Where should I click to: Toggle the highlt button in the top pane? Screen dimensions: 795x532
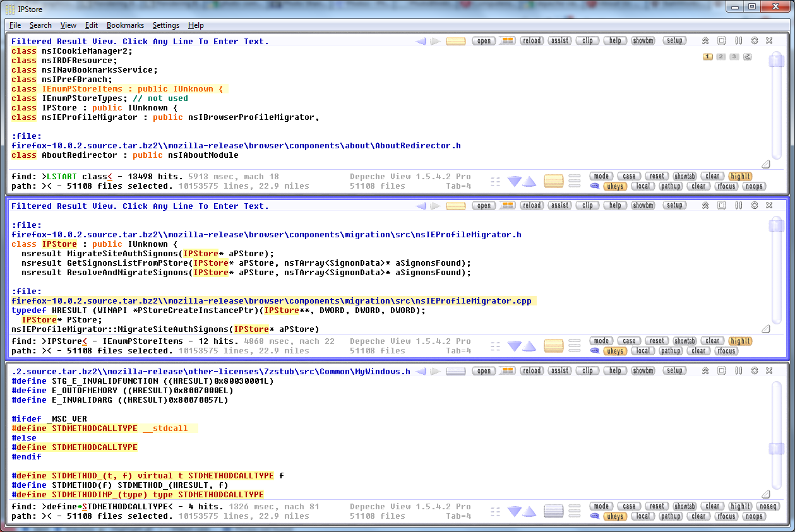coord(740,177)
